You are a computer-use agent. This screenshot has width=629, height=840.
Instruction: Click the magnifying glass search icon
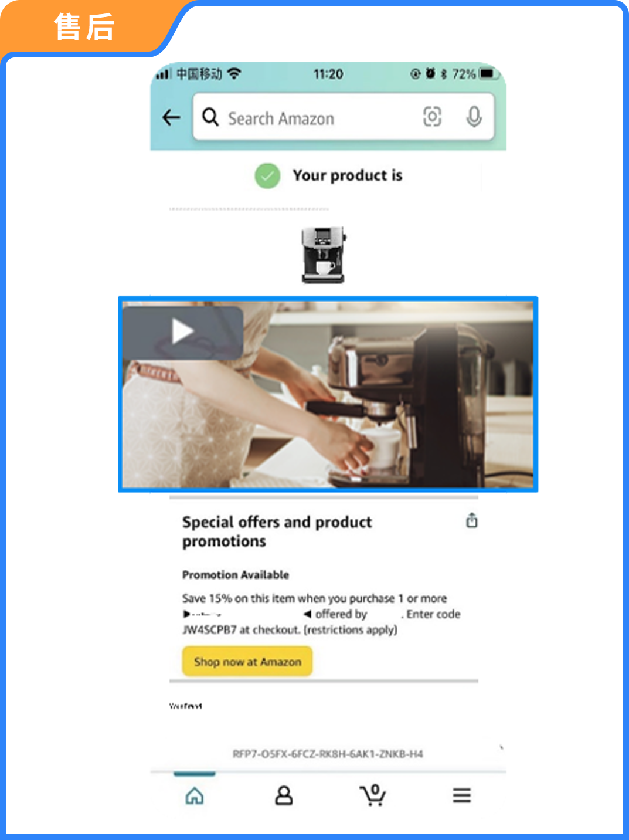pyautogui.click(x=210, y=117)
